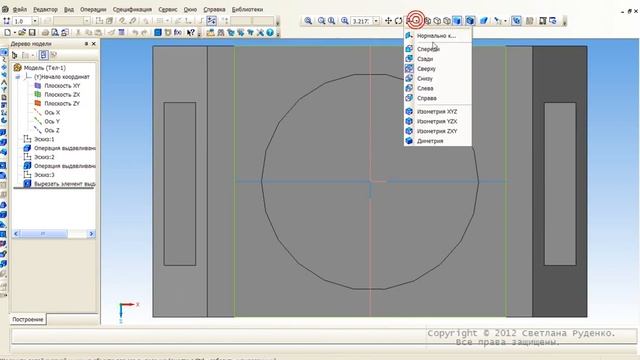The image size is (640, 360).
Task: Switch to Изометрия YZX view
Action: [x=438, y=121]
